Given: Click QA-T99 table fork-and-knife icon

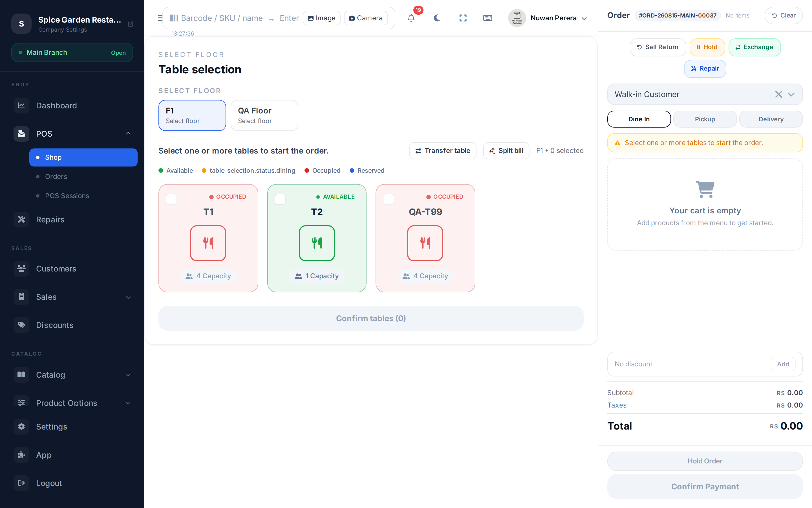Looking at the screenshot, I should (x=425, y=243).
